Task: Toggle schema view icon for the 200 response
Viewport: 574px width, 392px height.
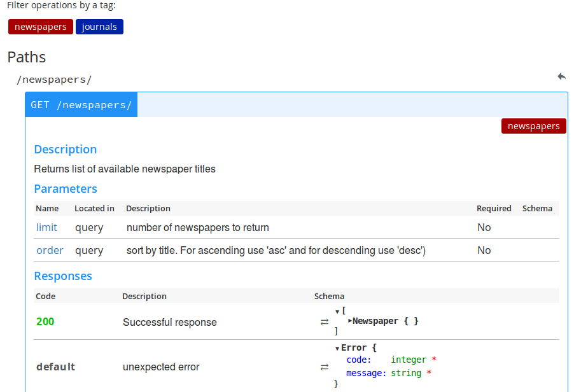Action: (325, 322)
